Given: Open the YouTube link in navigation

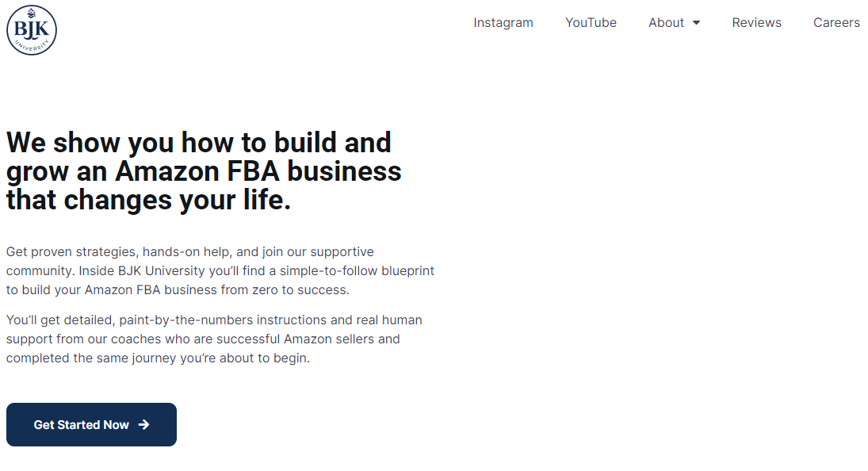Looking at the screenshot, I should [x=591, y=23].
